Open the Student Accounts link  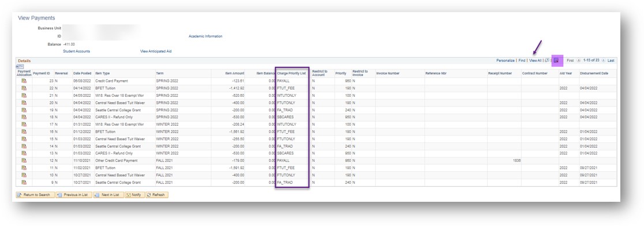coord(76,51)
